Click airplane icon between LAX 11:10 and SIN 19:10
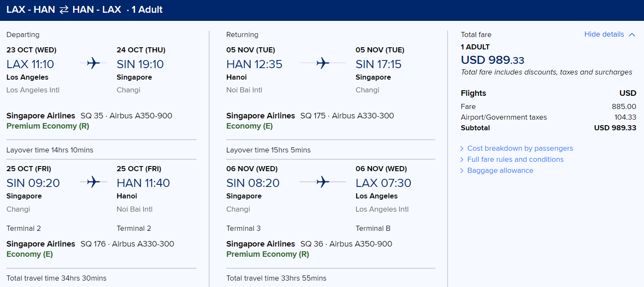644x287 pixels. point(93,63)
